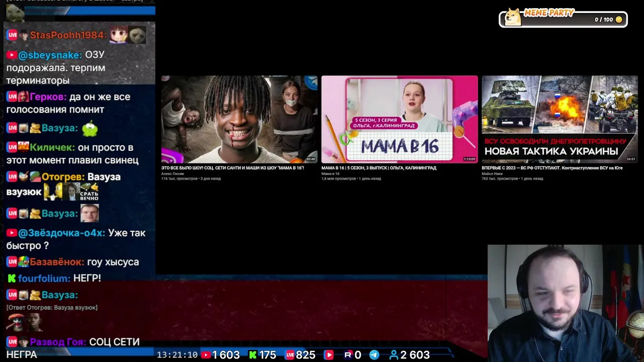
Task: Click the Meme Party 0 / 100 progress bar
Action: 563,20
